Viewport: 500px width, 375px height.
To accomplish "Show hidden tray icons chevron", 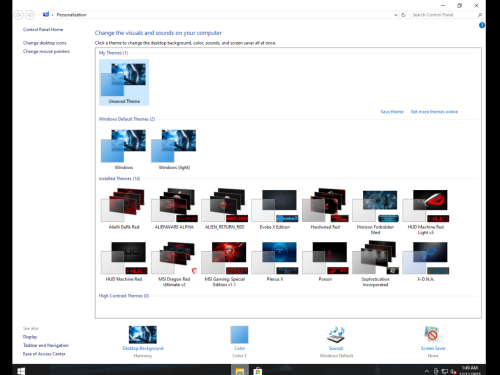I will click(426, 371).
